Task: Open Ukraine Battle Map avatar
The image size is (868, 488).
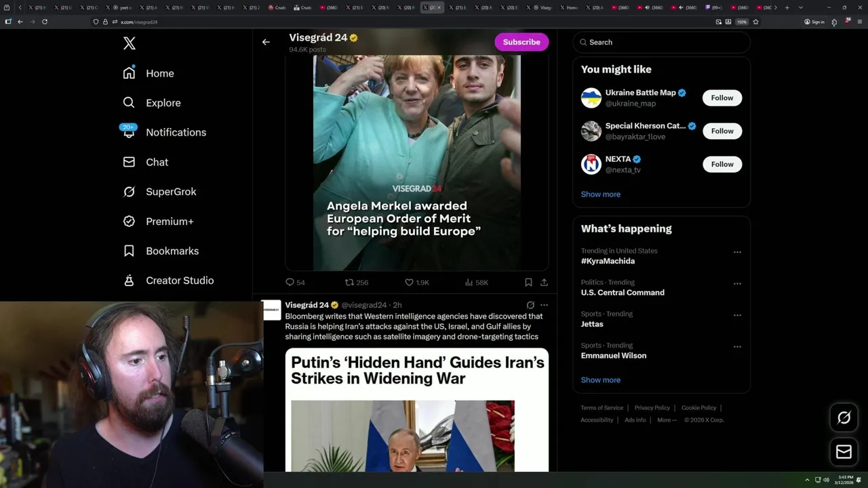Action: click(x=591, y=98)
